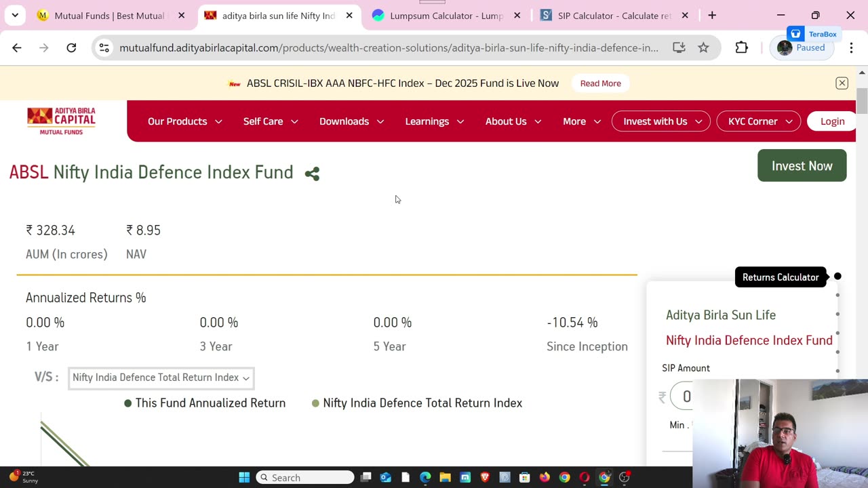The height and width of the screenshot is (488, 868).
Task: Open the Returns Calculator label
Action: click(x=781, y=277)
